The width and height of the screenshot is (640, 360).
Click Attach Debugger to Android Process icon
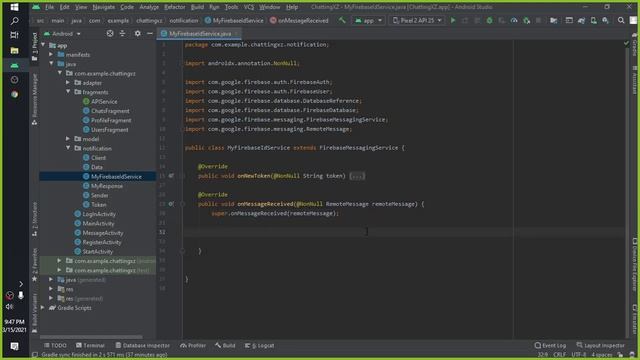527,20
